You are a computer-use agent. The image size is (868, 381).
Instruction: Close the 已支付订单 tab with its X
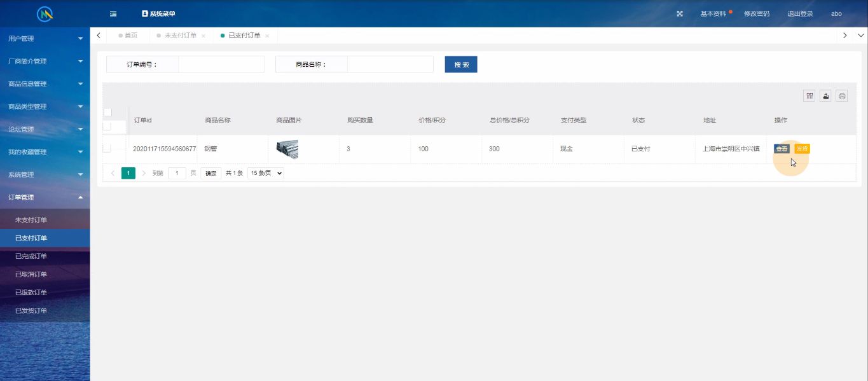point(267,36)
